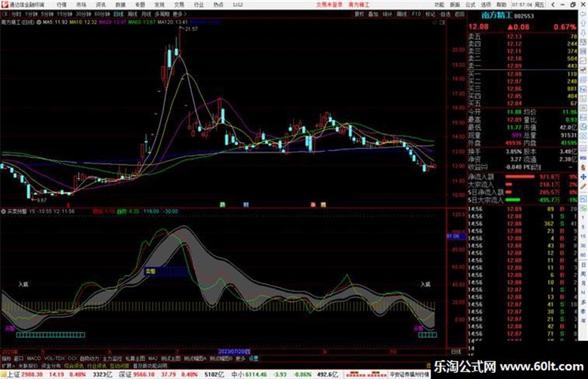This screenshot has width=588, height=379.
Task: Add stock via 自选 button
Action: [x=445, y=14]
